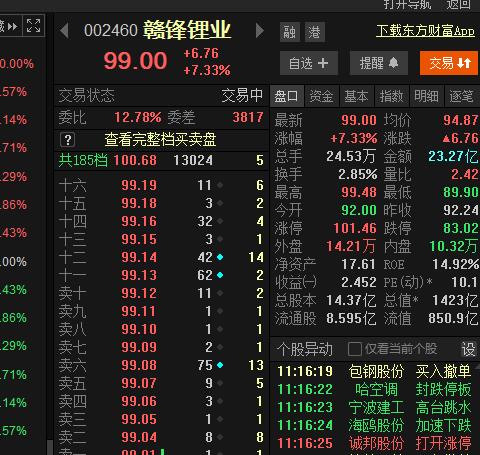Click the 交易状态 交易中 status row

point(161,96)
